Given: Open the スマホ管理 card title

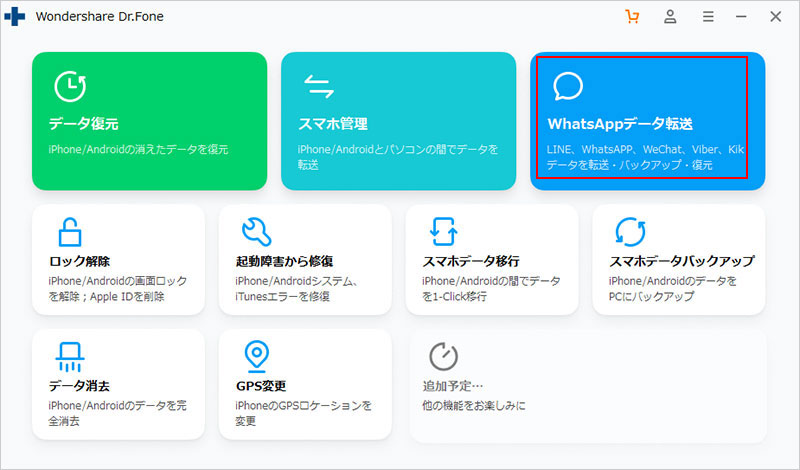Looking at the screenshot, I should pyautogui.click(x=333, y=124).
